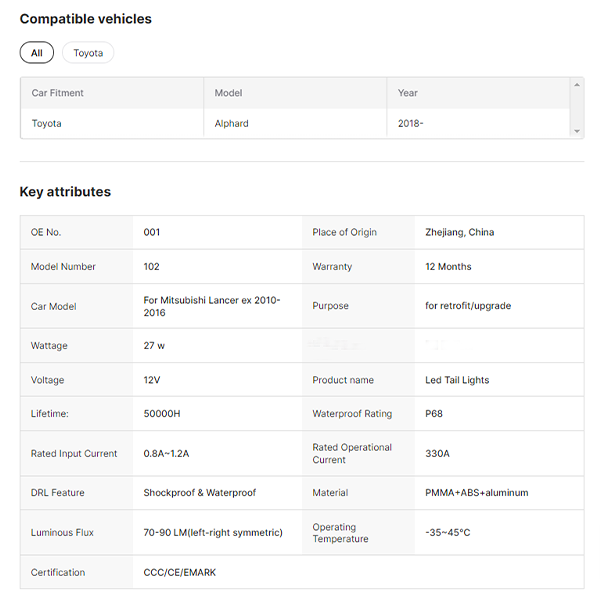This screenshot has height=600, width=600.
Task: Click the Luminous Flux 70-90 LM value
Action: click(213, 532)
